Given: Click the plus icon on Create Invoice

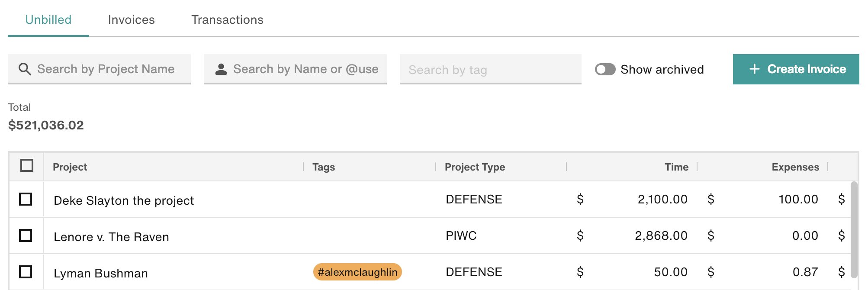Looking at the screenshot, I should tap(754, 69).
